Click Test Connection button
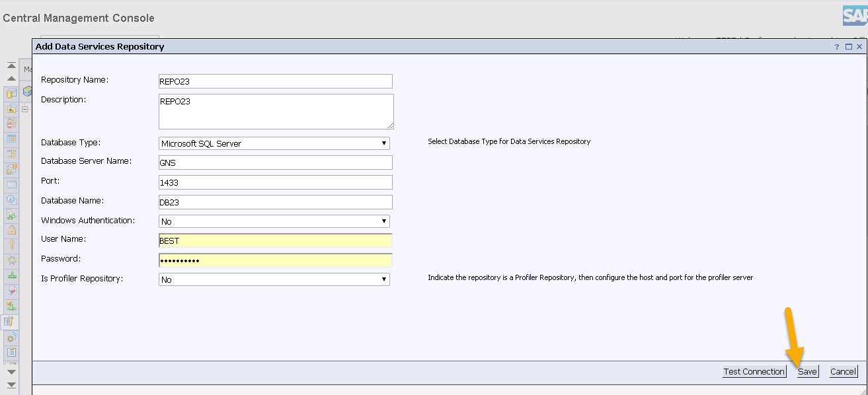This screenshot has width=868, height=395. [754, 371]
